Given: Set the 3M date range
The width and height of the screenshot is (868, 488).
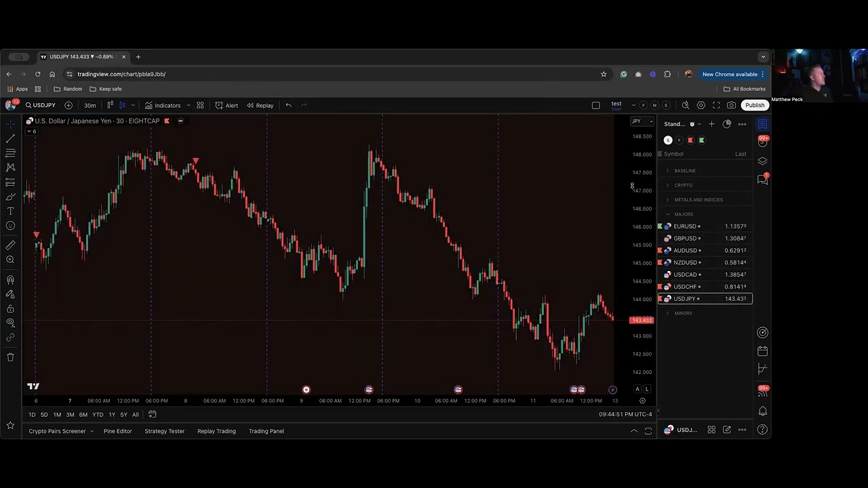Looking at the screenshot, I should tap(70, 415).
